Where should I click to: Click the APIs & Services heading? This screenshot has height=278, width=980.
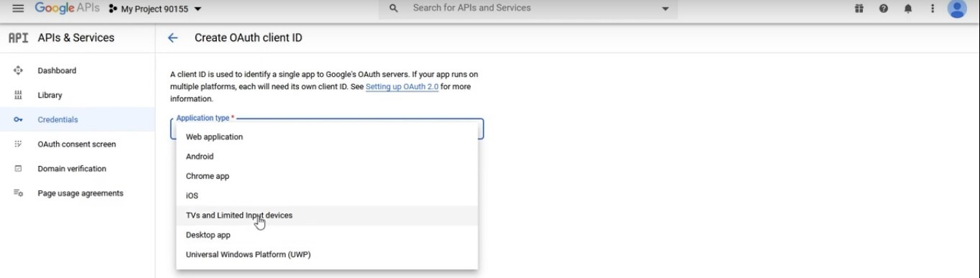click(x=76, y=37)
